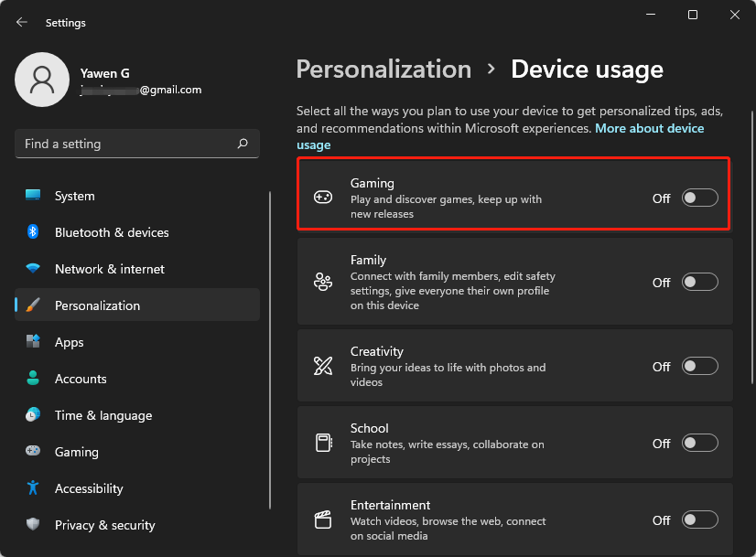Screen dimensions: 756x557
Task: Click the Personalization breadcrumb heading
Action: point(383,70)
